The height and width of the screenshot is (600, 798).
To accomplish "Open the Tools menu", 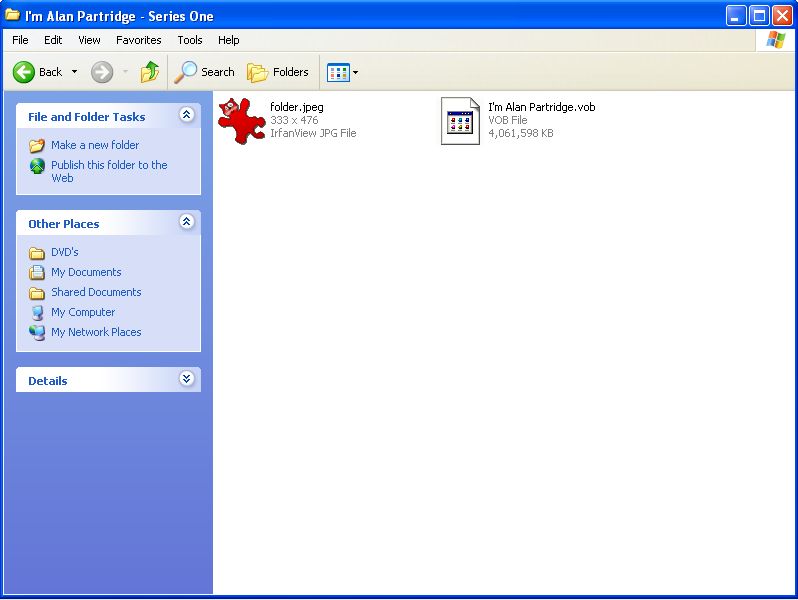I will (x=190, y=40).
